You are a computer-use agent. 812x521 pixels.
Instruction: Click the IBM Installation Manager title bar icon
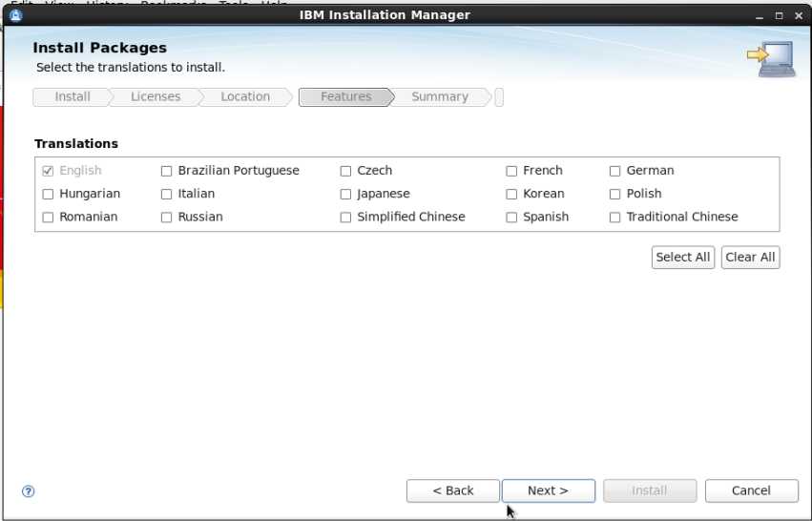click(x=15, y=15)
